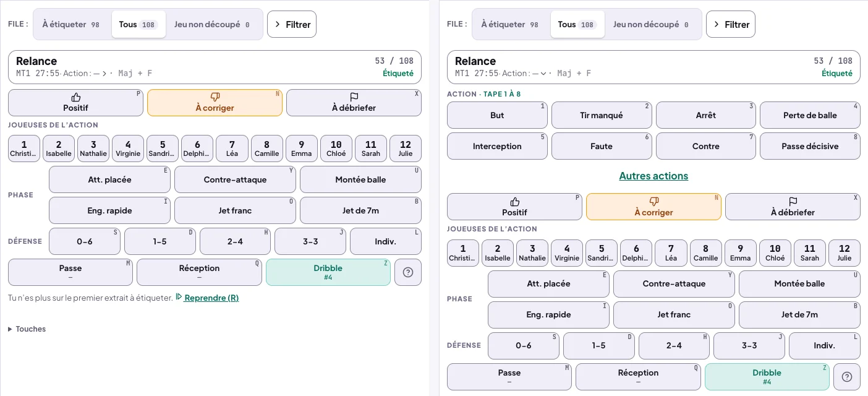Click the Réception button in the left panel
This screenshot has height=396, width=868.
click(199, 272)
